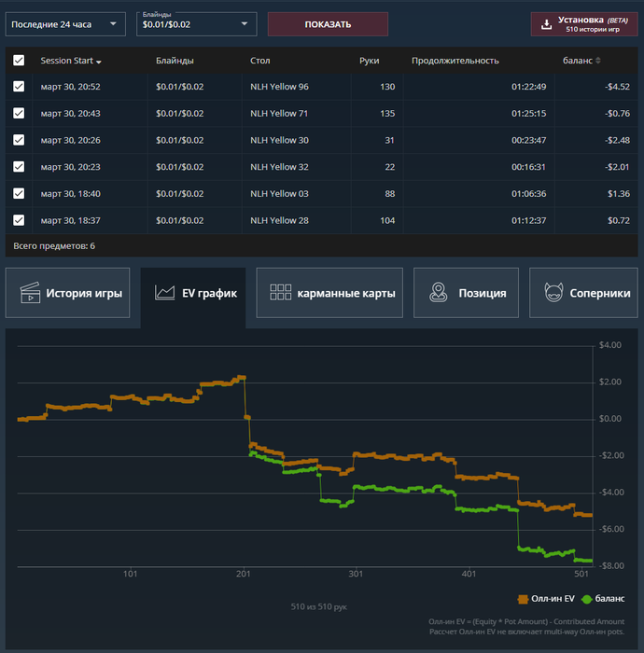Toggle the select-all checkbox in table header
This screenshot has height=653, width=644.
click(x=19, y=61)
